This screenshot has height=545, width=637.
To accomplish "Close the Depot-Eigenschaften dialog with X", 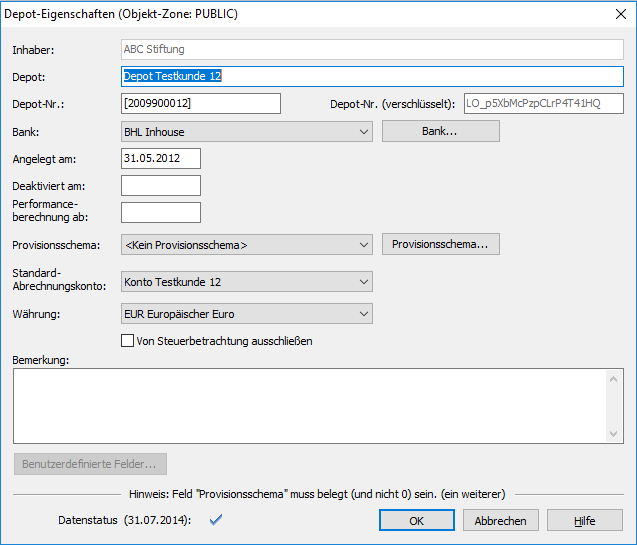I will 616,15.
